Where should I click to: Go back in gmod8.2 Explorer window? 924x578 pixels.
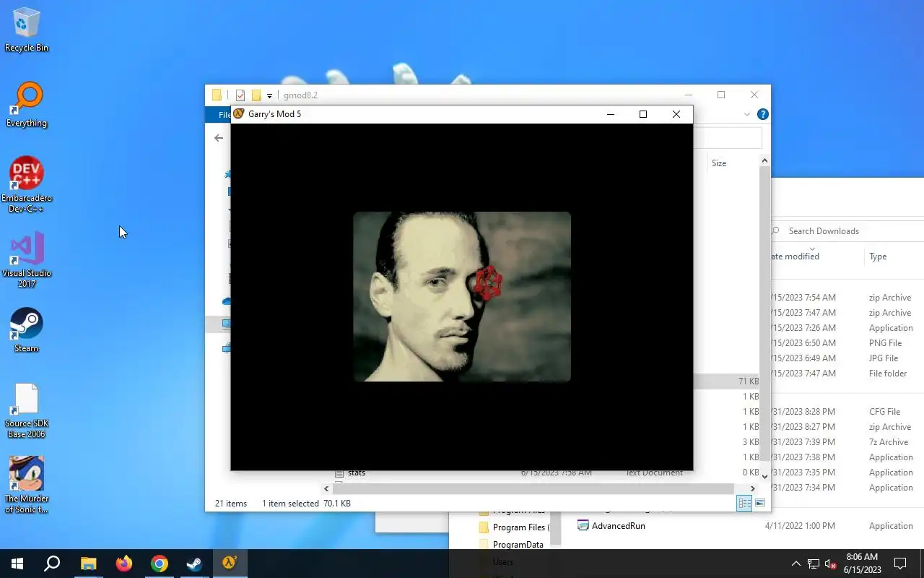[x=219, y=137]
